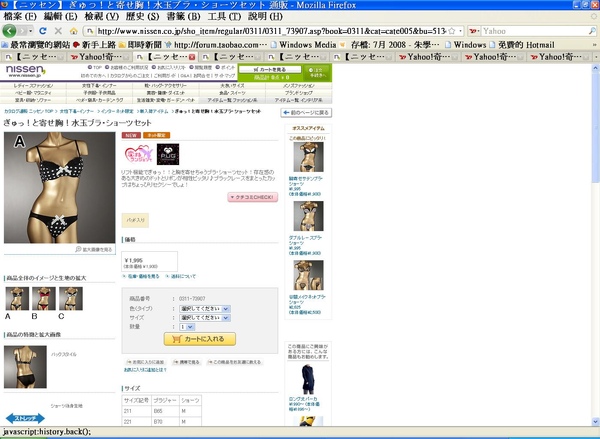Click the nissen logo

(x=25, y=72)
